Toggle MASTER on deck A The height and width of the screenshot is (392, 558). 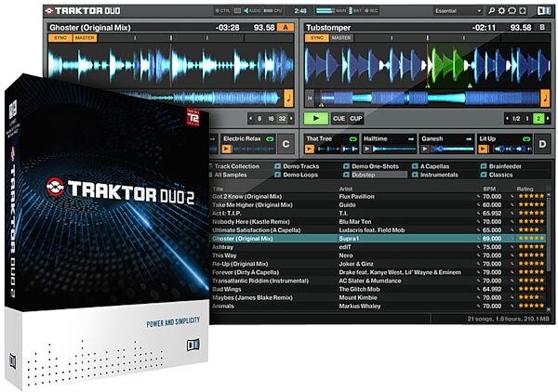click(x=85, y=38)
